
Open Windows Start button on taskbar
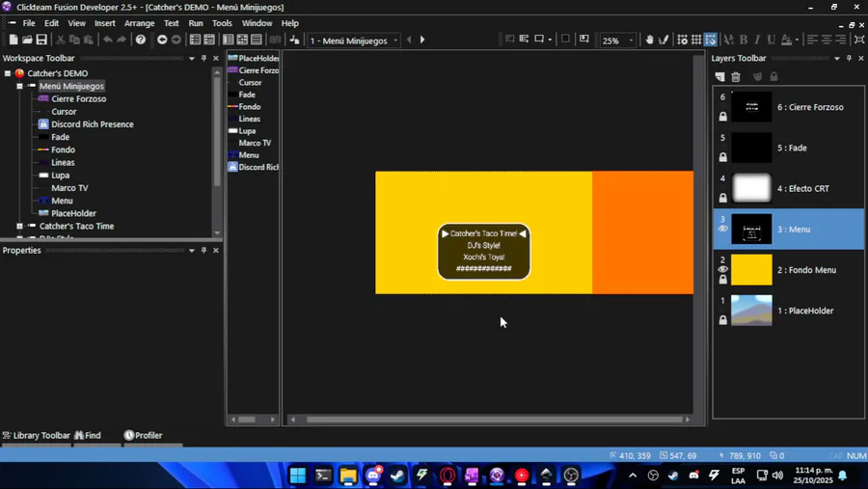coord(298,475)
